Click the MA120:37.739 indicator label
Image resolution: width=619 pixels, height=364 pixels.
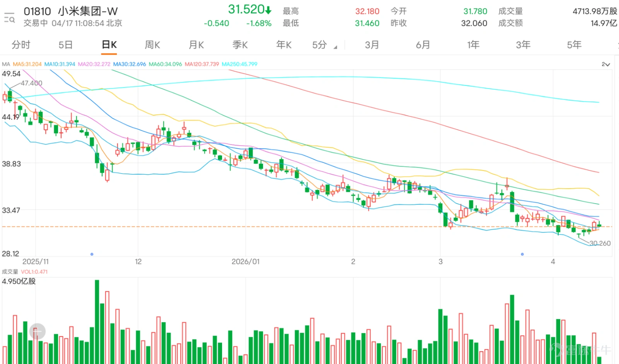(202, 64)
